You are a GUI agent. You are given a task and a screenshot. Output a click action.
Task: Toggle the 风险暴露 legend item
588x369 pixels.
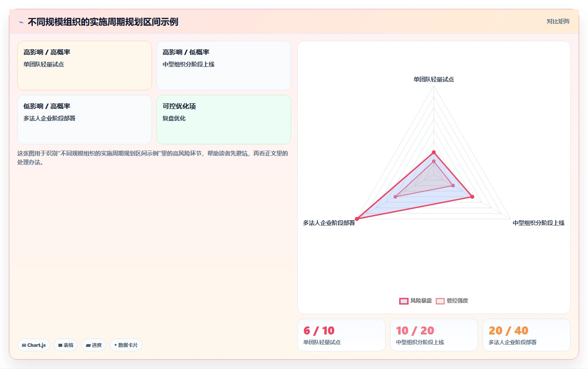416,301
